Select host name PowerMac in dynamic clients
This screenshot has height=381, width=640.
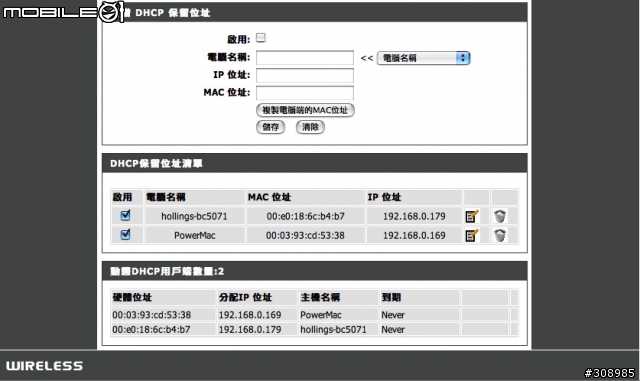click(x=321, y=315)
